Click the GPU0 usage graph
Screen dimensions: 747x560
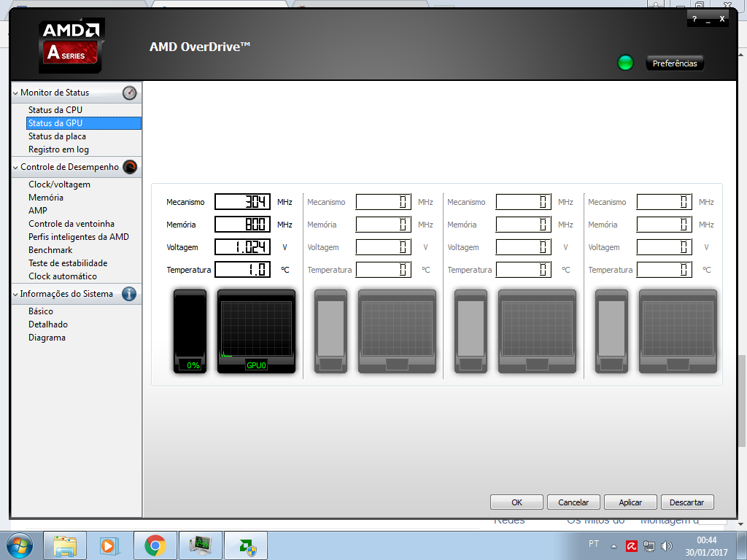pyautogui.click(x=256, y=331)
